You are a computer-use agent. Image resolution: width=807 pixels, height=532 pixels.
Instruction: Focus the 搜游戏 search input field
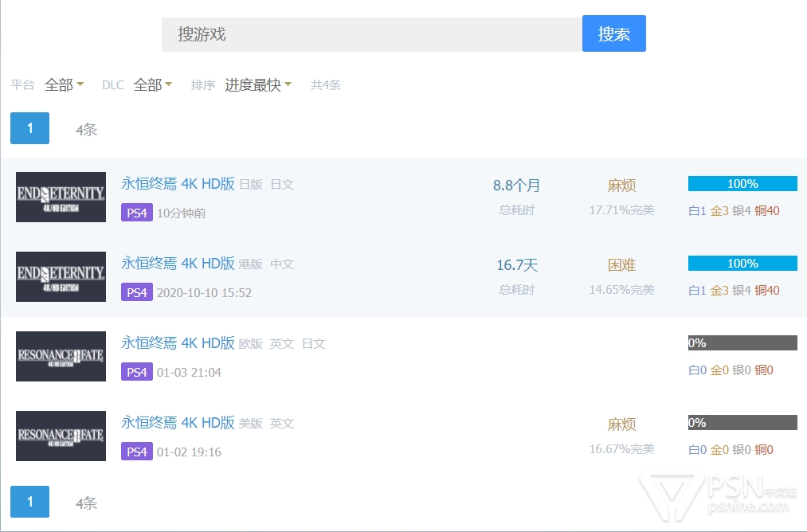(371, 34)
